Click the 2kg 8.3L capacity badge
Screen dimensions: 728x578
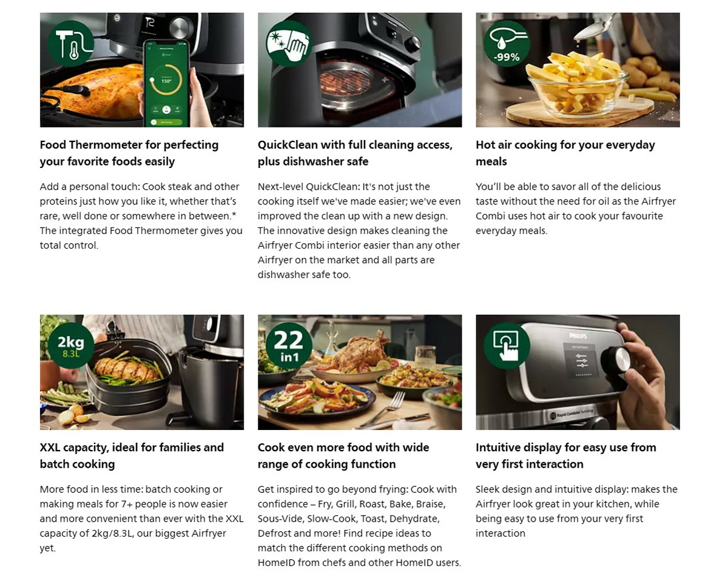71,346
